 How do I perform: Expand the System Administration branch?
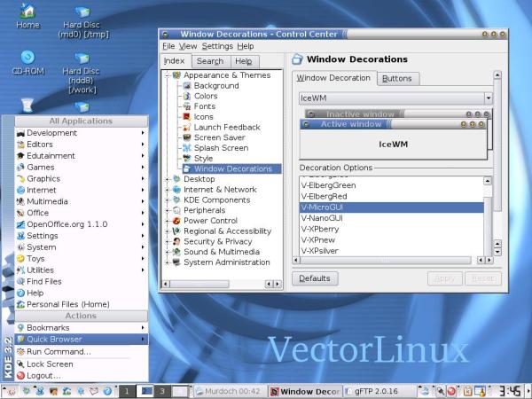[x=167, y=262]
